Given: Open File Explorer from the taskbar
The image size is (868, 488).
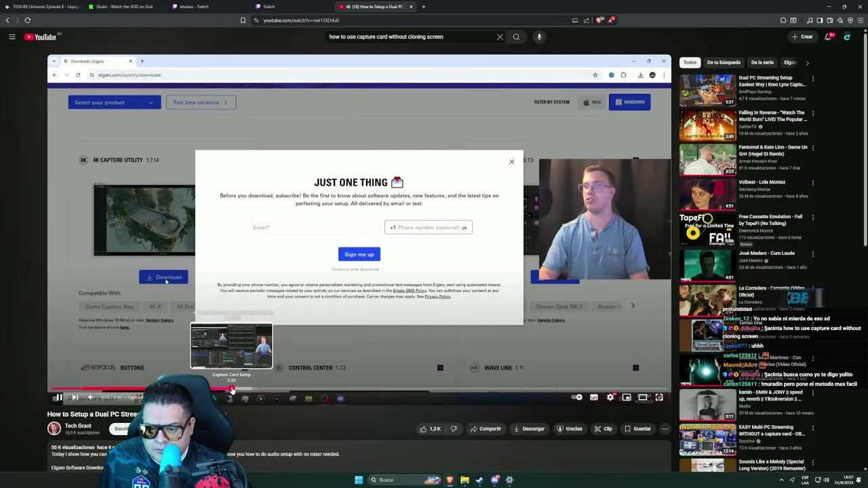Looking at the screenshot, I should tap(465, 480).
